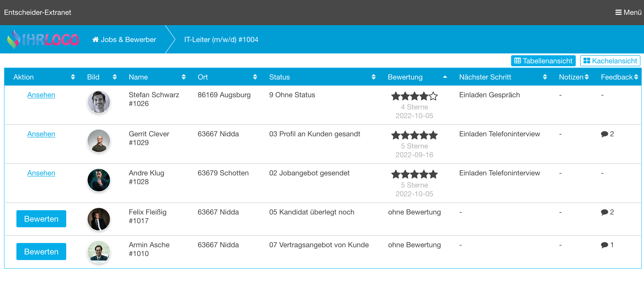Click the table grid icon in Tabellenansicht
The width and height of the screenshot is (644, 287).
click(517, 61)
